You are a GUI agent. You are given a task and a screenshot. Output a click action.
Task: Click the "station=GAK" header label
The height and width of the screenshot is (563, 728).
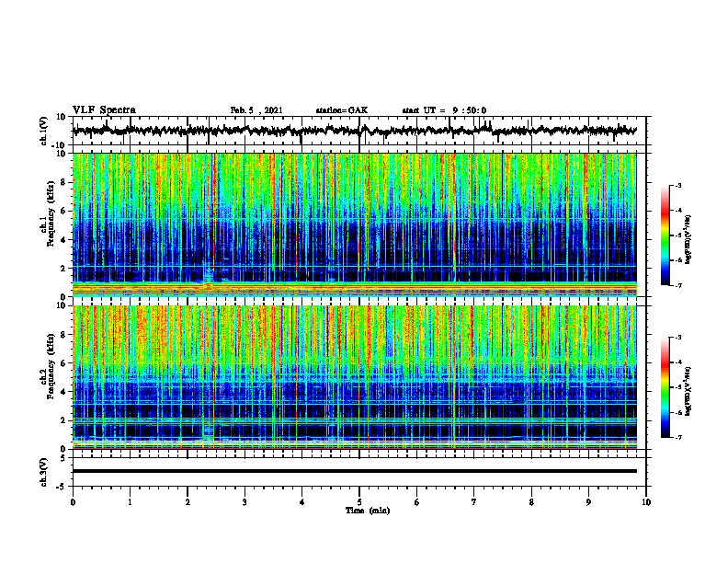[342, 110]
